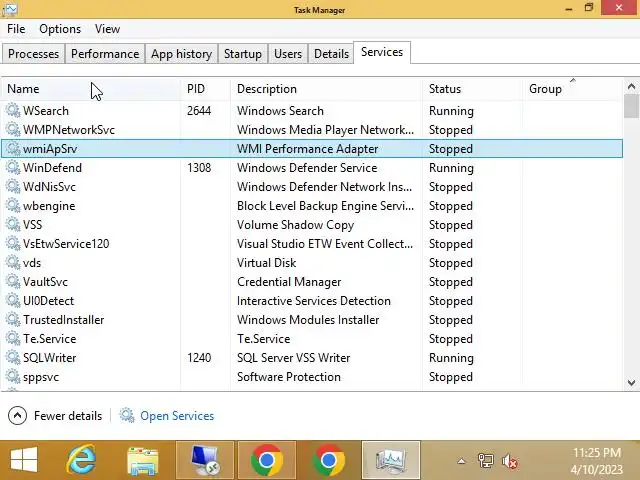
Task: Click the gear icon beside vds
Action: (x=13, y=262)
